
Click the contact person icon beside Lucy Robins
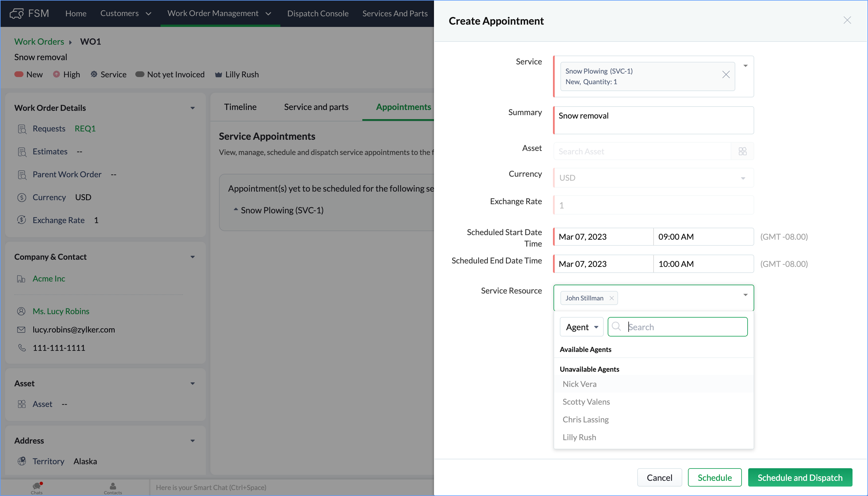[x=21, y=311]
